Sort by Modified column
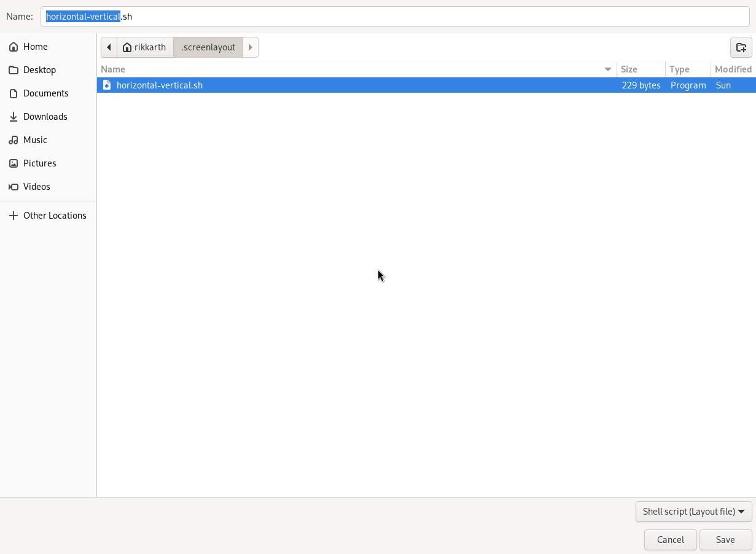 pos(733,69)
